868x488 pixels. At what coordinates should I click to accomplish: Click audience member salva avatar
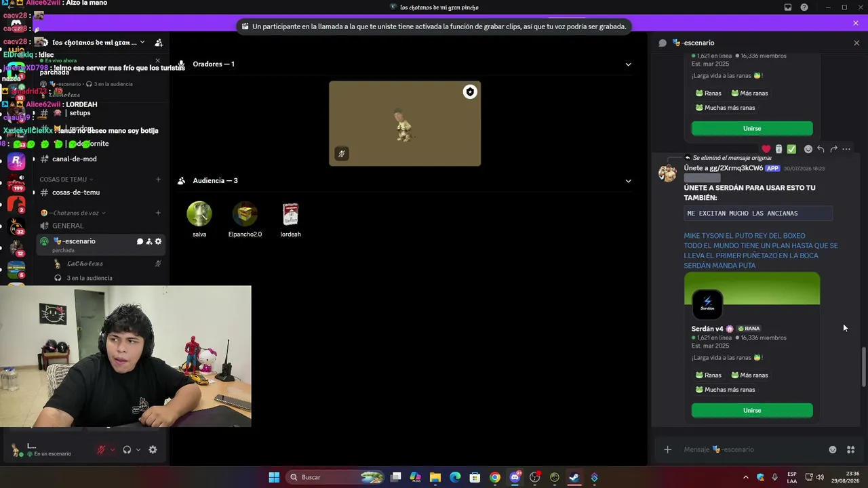coord(199,214)
